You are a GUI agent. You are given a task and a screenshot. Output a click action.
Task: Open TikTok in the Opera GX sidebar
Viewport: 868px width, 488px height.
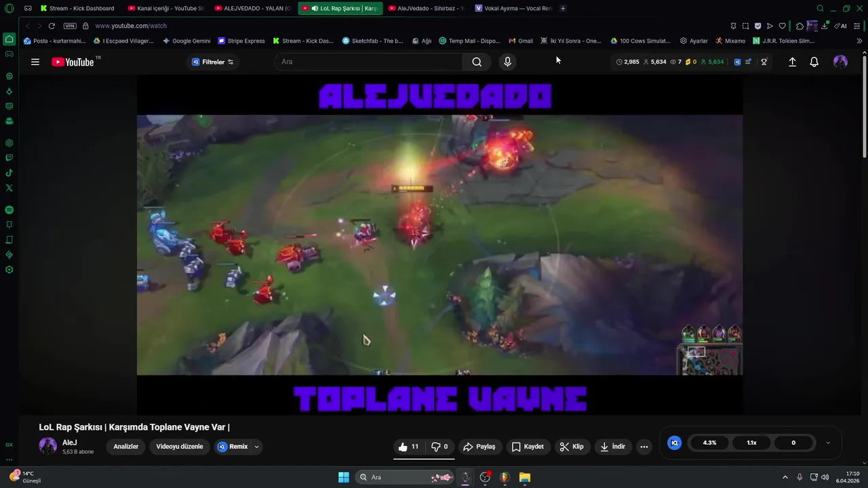coord(9,173)
